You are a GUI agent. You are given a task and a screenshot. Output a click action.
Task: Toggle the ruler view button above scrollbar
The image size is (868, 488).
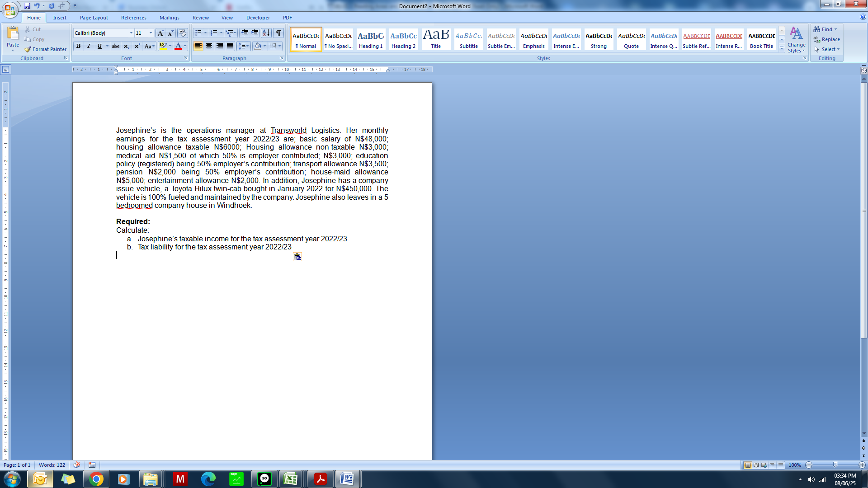click(864, 70)
